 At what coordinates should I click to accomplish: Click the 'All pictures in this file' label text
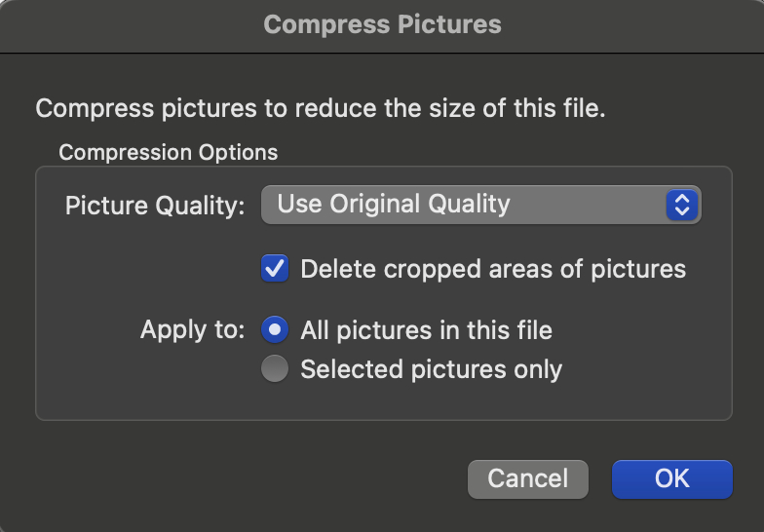point(426,330)
